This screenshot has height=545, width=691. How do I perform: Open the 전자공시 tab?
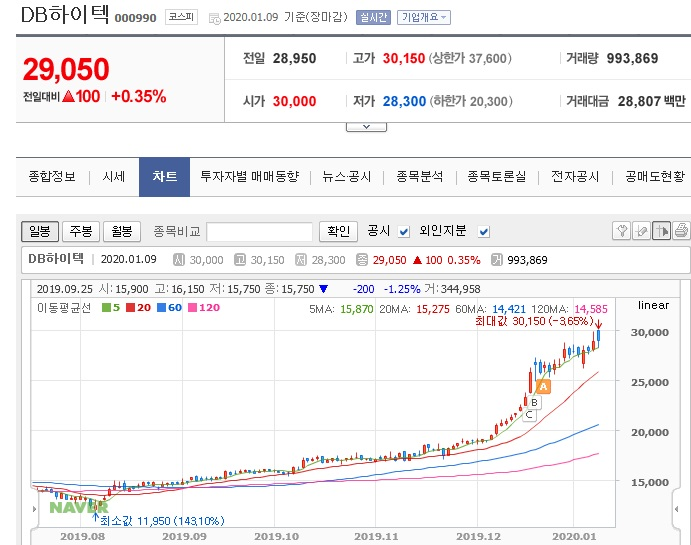tap(575, 177)
